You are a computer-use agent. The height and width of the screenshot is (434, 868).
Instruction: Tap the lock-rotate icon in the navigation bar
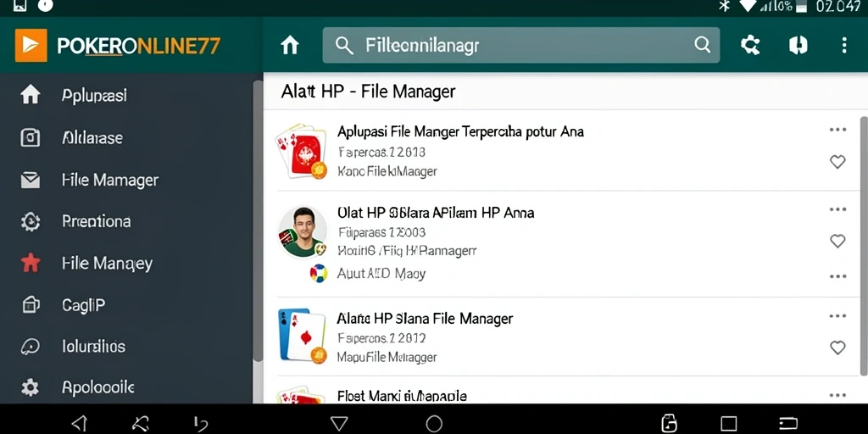tap(669, 424)
